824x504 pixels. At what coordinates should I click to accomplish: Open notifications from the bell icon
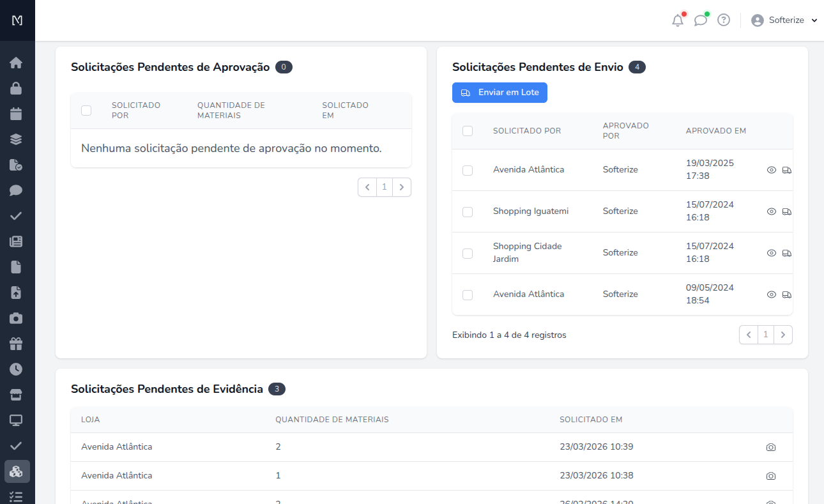678,20
